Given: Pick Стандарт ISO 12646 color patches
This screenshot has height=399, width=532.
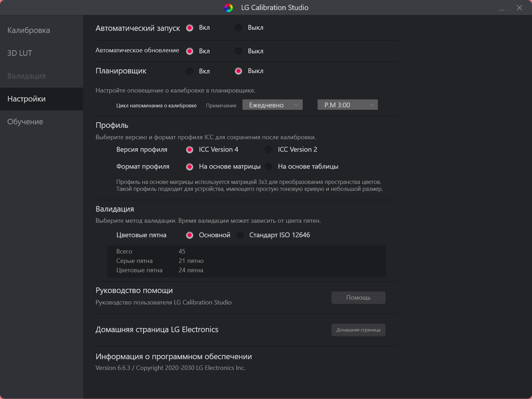Looking at the screenshot, I should coord(240,235).
